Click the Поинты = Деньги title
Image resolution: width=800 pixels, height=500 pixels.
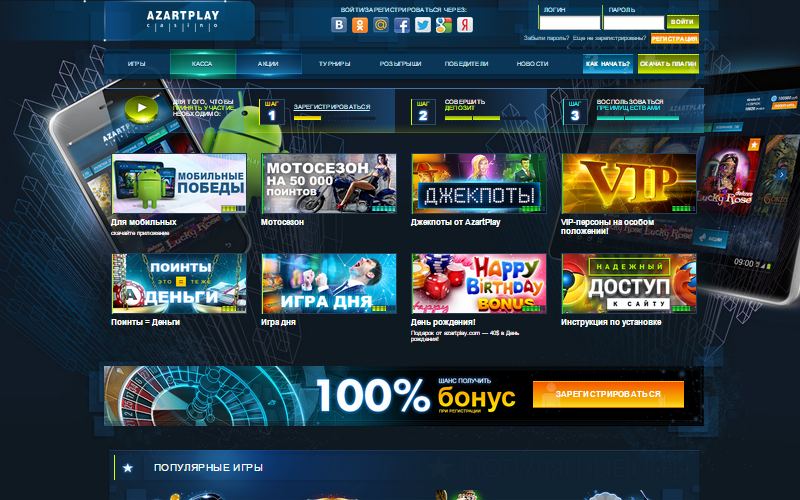145,322
